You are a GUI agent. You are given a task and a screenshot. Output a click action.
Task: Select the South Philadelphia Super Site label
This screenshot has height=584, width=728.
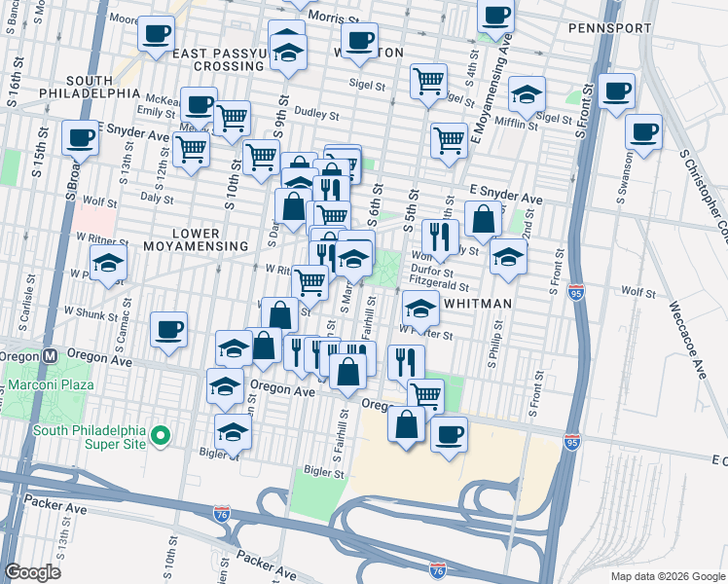click(x=90, y=437)
